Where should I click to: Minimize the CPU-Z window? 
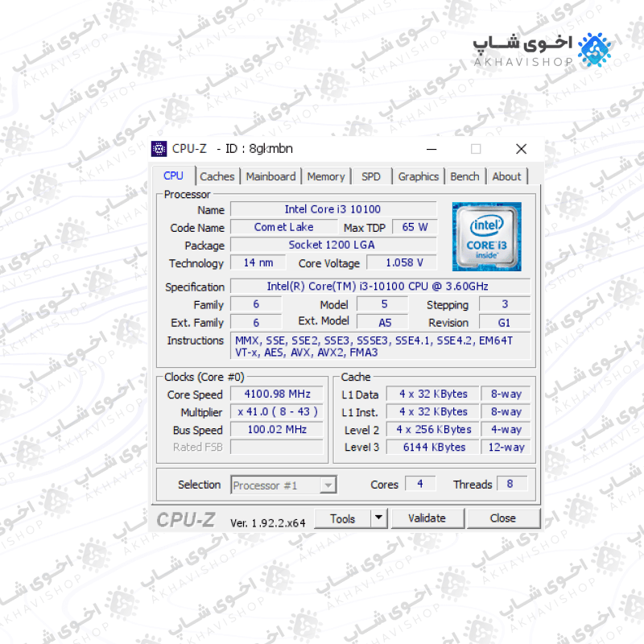pos(431,149)
